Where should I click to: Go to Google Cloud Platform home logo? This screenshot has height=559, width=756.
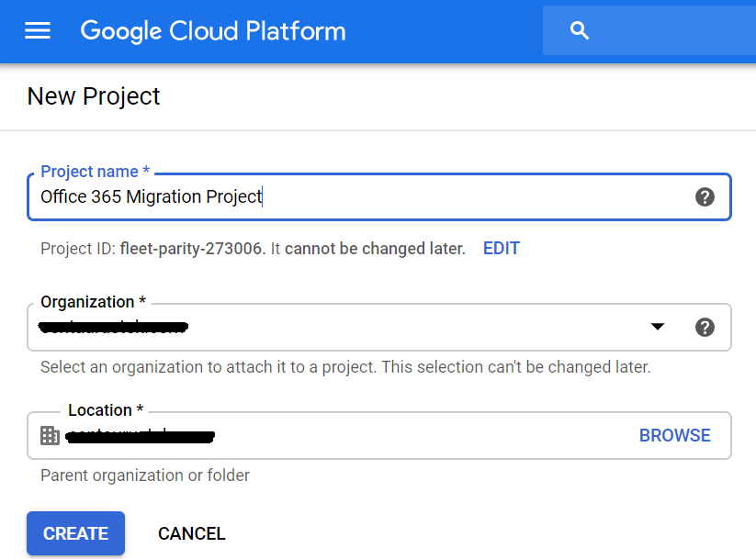coord(213,31)
